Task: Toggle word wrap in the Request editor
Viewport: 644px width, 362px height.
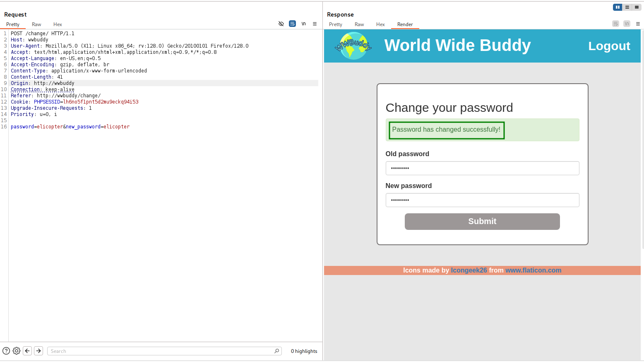Action: (x=292, y=24)
